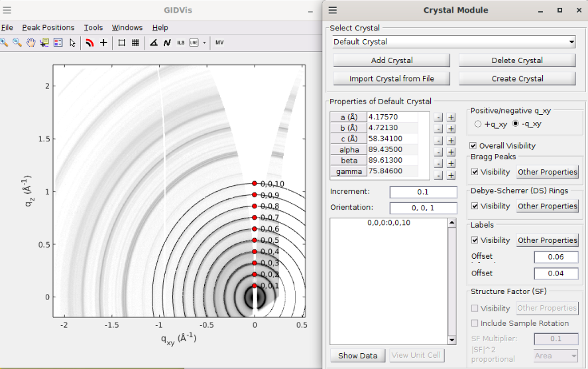Screen dimensions: 588x369
Task: Open the Select Crystal dropdown
Action: coord(453,42)
